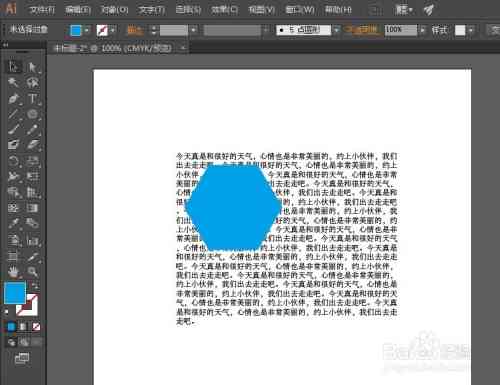Switch to Draw Behind mode
This screenshot has width=500, height=385.
(24, 342)
